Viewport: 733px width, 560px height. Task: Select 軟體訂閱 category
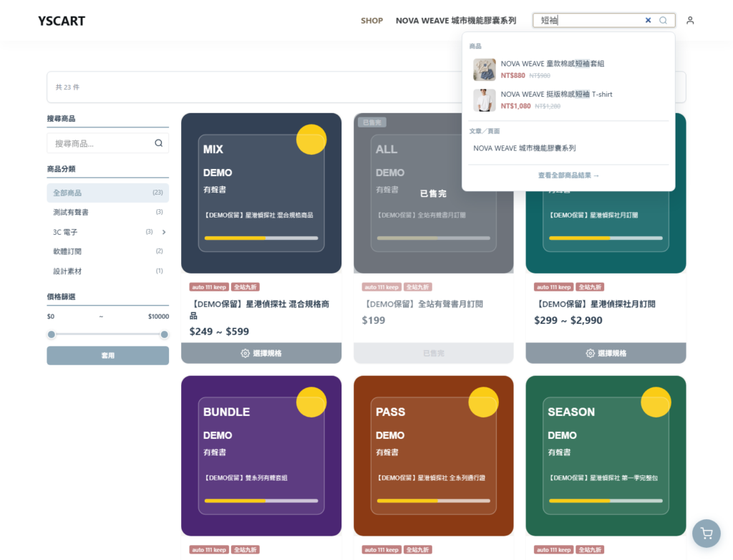pyautogui.click(x=107, y=251)
